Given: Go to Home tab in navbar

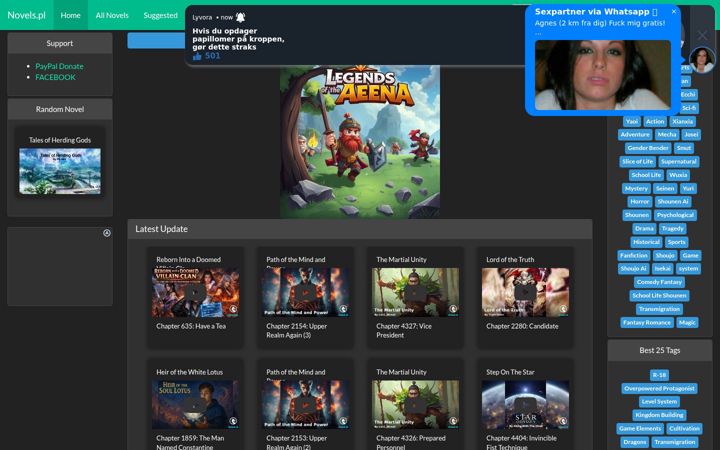Looking at the screenshot, I should click(70, 15).
